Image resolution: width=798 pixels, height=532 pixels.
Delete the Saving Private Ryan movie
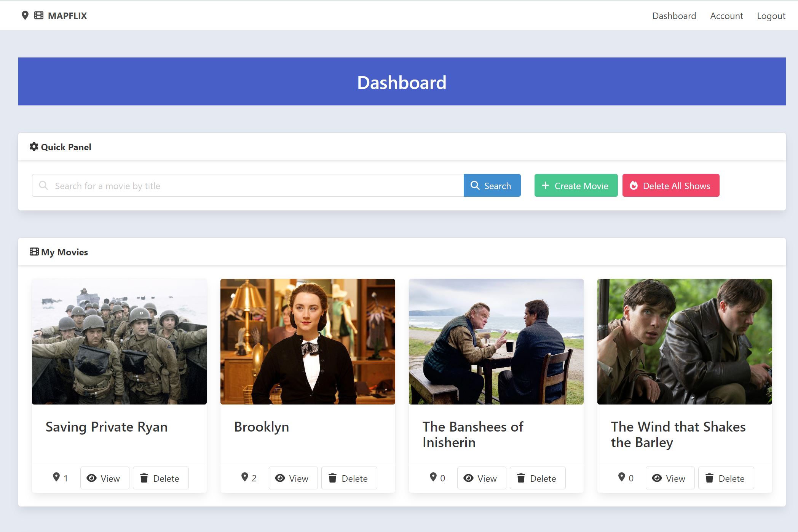tap(161, 478)
